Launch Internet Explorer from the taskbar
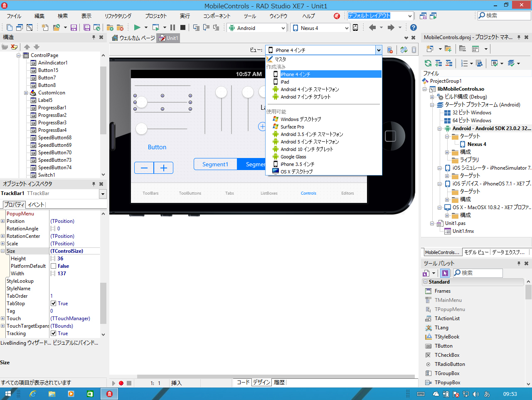532x400 pixels. [x=33, y=394]
